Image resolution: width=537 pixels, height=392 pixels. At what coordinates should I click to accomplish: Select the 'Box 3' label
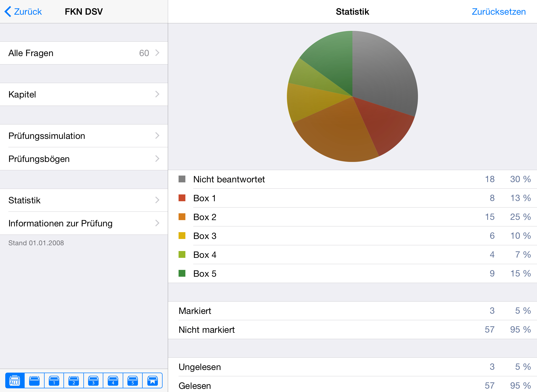(x=205, y=236)
